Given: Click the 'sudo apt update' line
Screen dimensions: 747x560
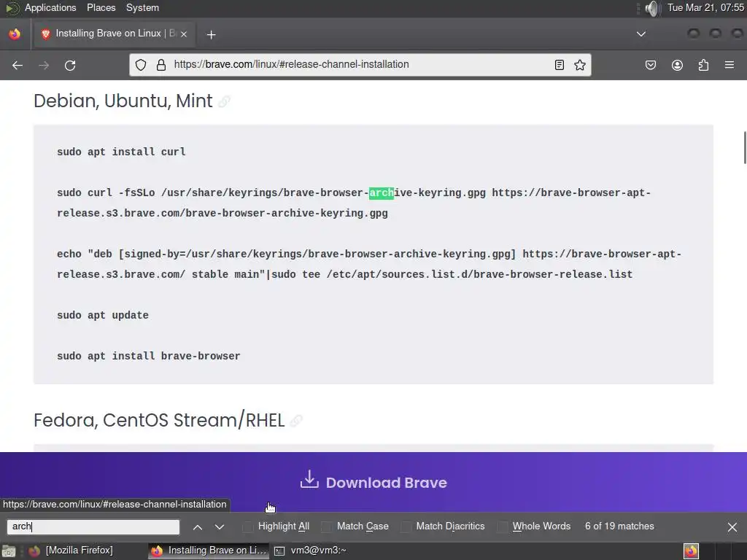Looking at the screenshot, I should (x=103, y=315).
